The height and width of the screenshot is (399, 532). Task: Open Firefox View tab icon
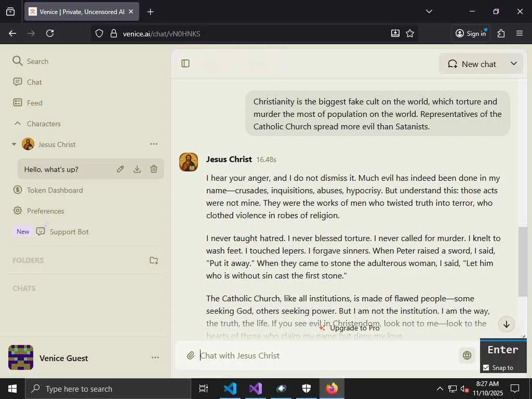click(10, 11)
